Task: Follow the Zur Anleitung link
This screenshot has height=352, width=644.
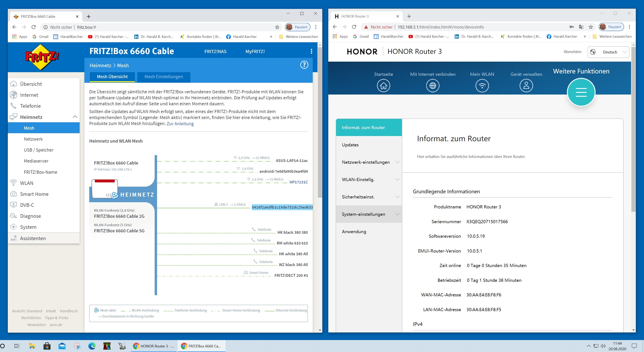Action: click(180, 124)
